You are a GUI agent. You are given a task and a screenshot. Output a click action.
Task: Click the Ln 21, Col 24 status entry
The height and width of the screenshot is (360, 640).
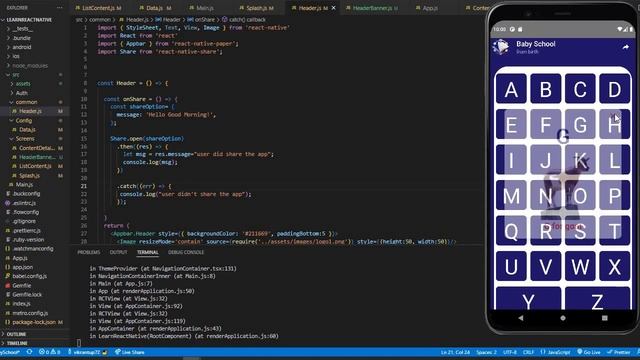point(455,352)
